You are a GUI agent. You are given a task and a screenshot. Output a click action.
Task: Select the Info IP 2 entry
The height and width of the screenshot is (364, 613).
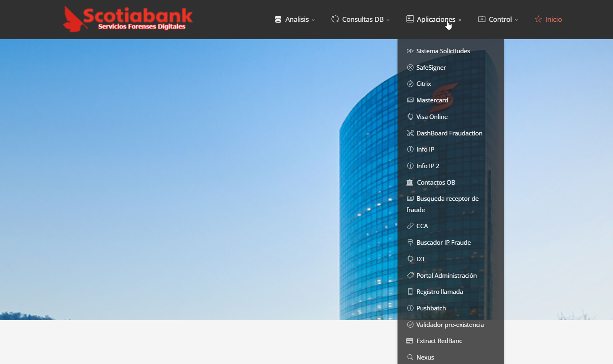[x=428, y=166]
